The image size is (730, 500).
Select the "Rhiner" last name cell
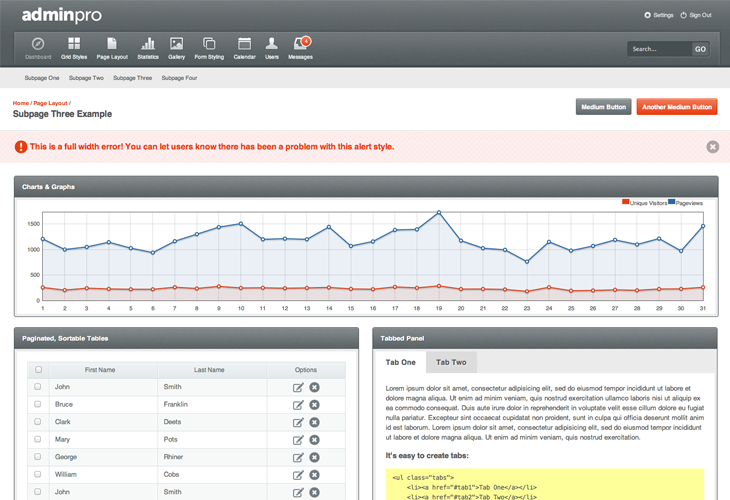click(x=212, y=457)
